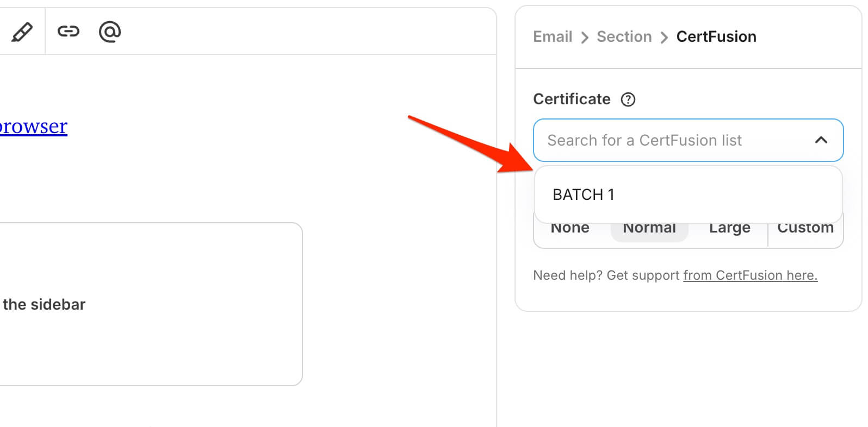Viewport: 868px width, 427px height.
Task: Click the CertFusion breadcrumb item
Action: 716,36
